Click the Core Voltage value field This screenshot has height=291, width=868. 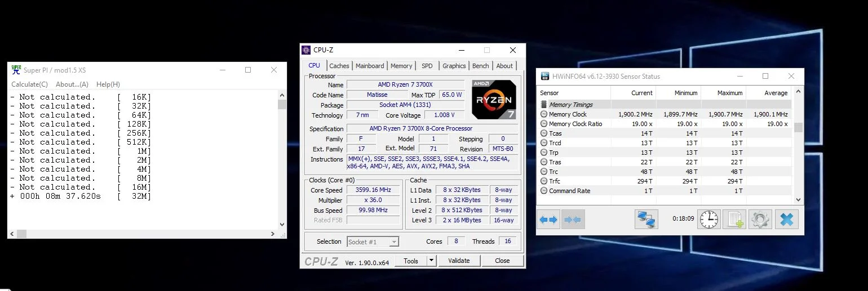coord(444,115)
